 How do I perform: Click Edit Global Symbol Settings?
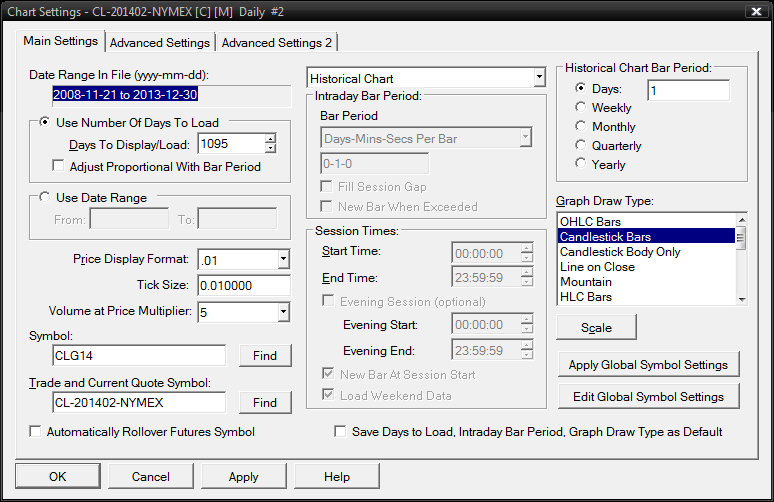649,396
